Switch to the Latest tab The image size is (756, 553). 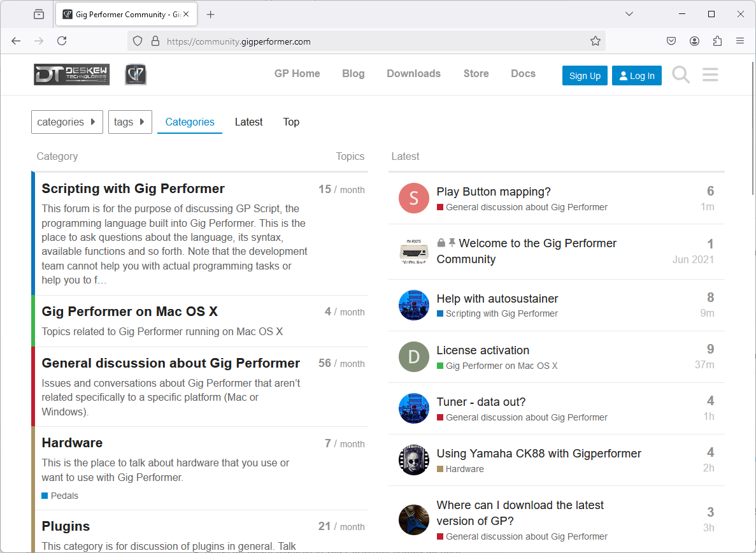[248, 122]
